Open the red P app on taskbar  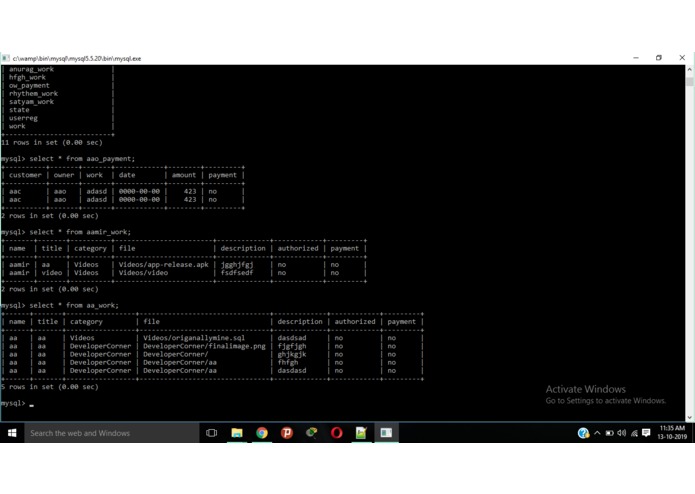pos(287,433)
